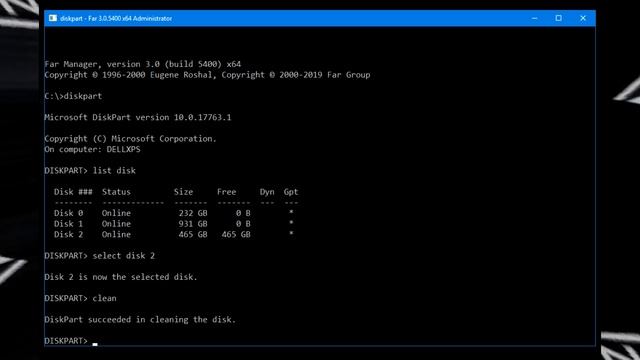
Task: Click the 'Size' column header
Action: tap(183, 192)
